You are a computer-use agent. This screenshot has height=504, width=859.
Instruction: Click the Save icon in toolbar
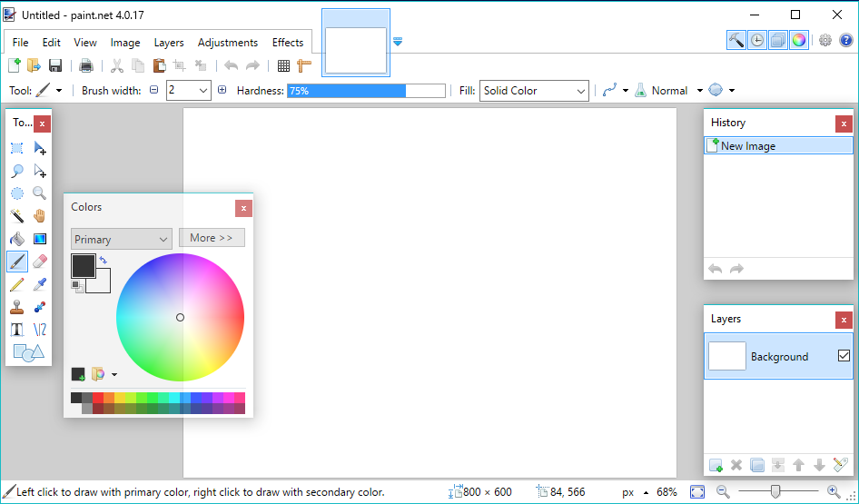[x=55, y=65]
